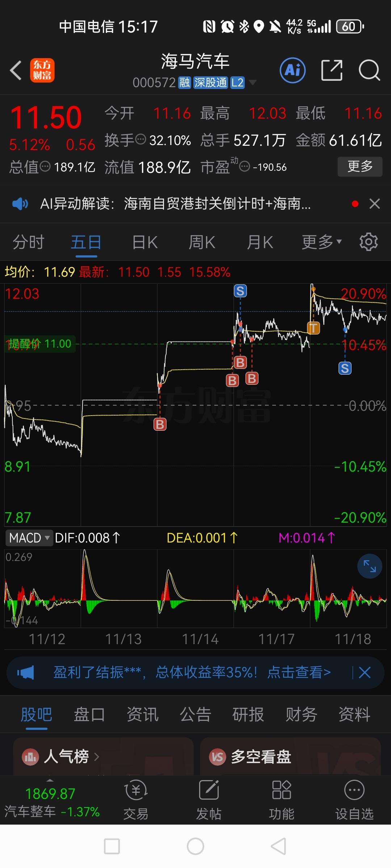
Task: Share the stock page via export icon
Action: coord(332,70)
